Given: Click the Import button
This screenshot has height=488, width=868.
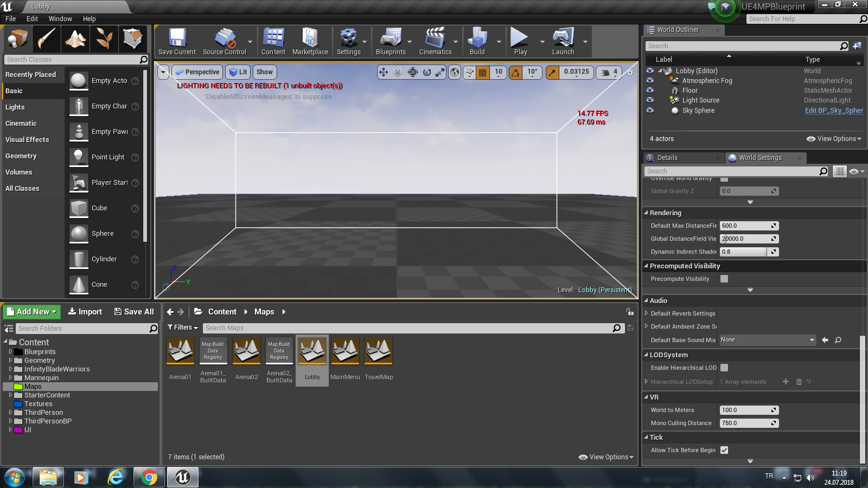Looking at the screenshot, I should pyautogui.click(x=85, y=312).
